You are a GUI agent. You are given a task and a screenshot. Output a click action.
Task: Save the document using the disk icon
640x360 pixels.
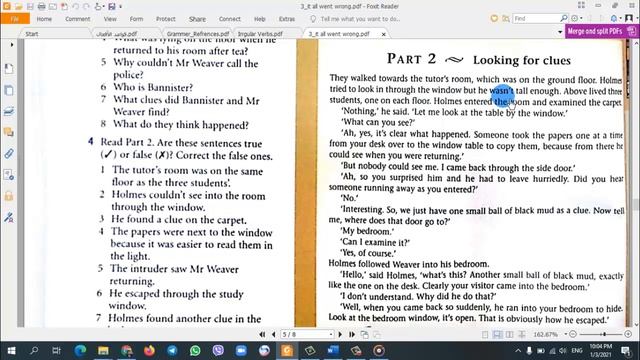click(x=30, y=6)
